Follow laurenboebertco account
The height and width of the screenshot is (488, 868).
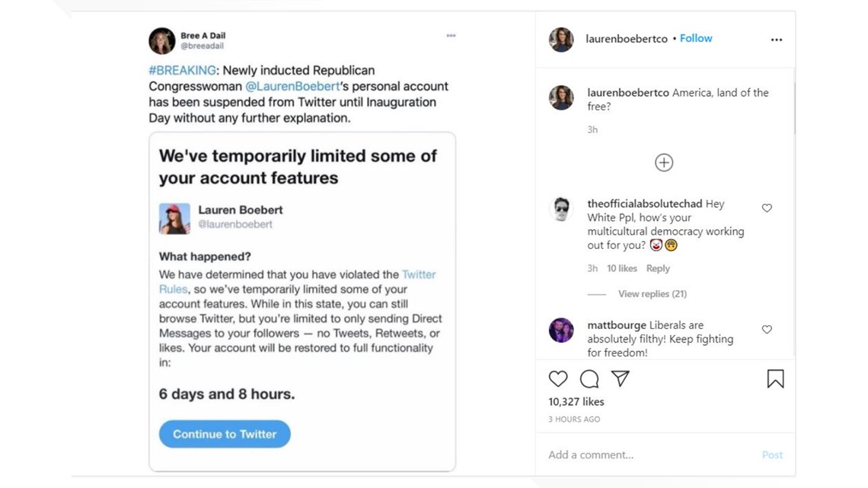coord(696,38)
